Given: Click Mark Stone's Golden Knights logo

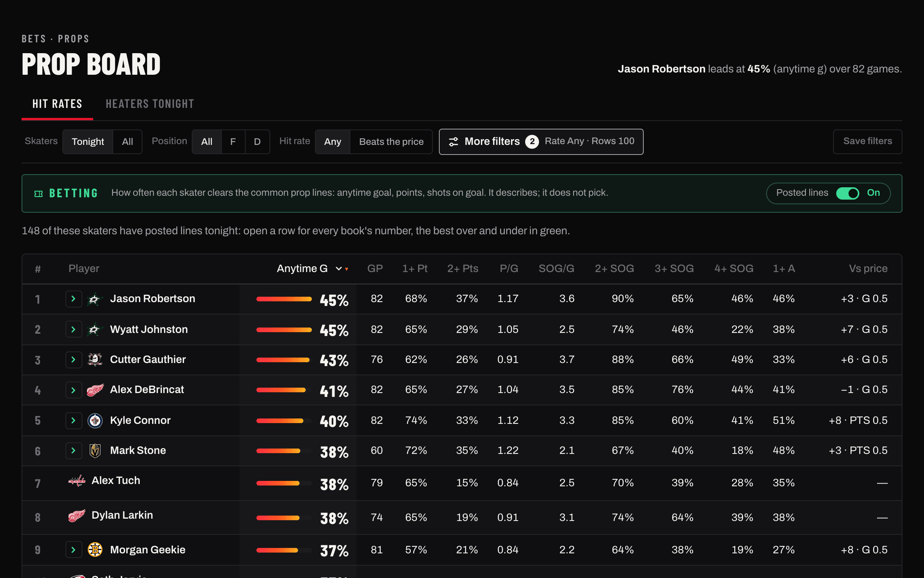Looking at the screenshot, I should tap(95, 450).
